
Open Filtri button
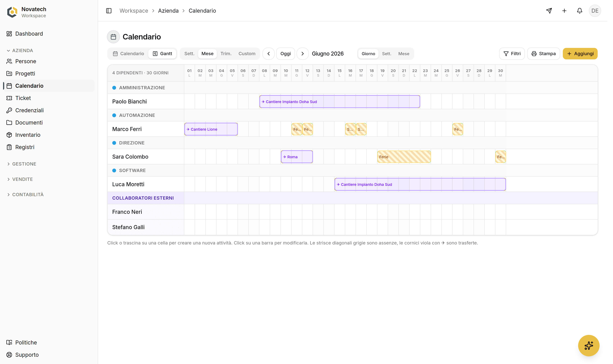[x=512, y=54]
